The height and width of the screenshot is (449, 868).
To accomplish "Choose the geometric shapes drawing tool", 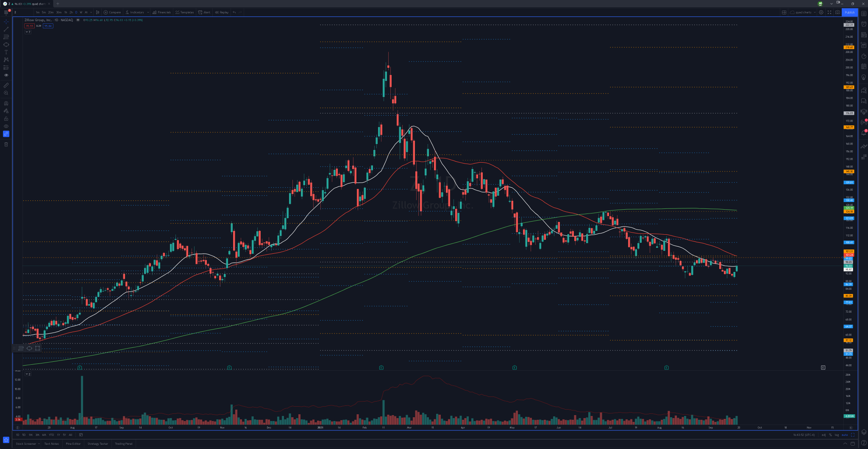I will [x=6, y=44].
